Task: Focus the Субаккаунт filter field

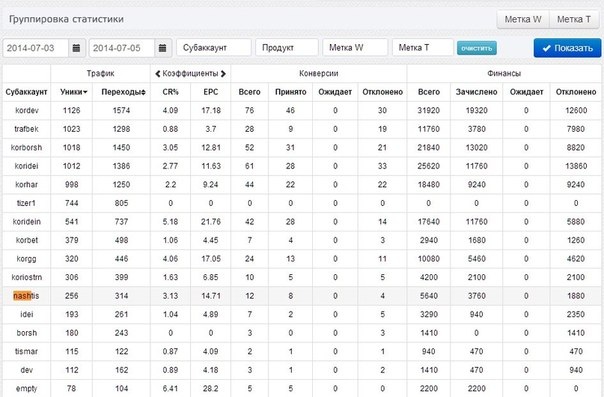Action: 214,48
